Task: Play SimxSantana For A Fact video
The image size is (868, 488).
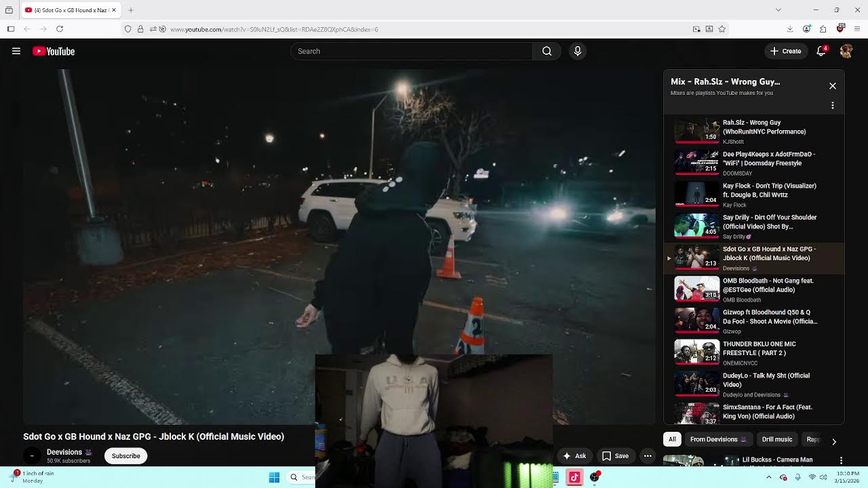Action: point(753,413)
